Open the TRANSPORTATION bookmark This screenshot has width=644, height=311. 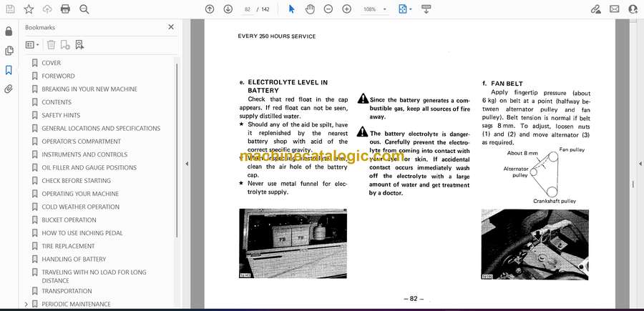tap(67, 291)
